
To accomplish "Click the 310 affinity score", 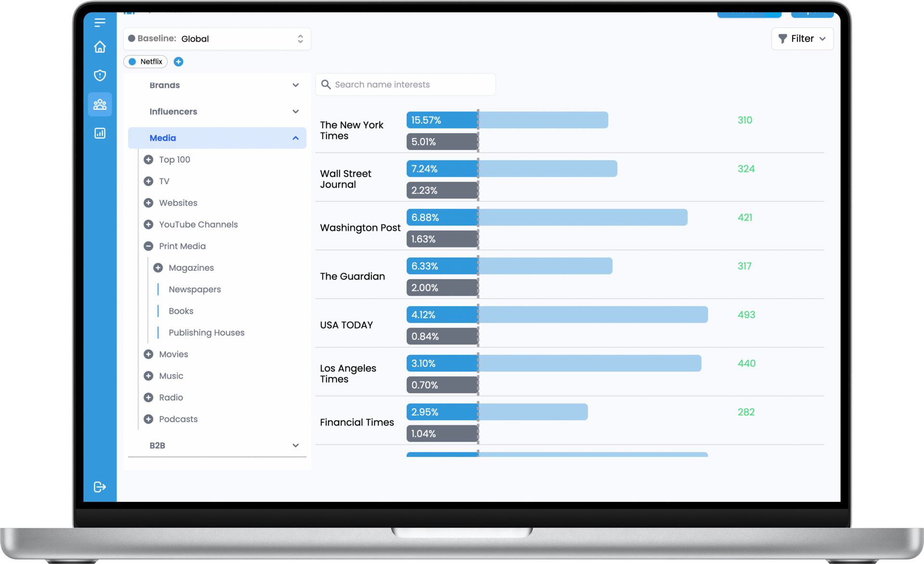I will pyautogui.click(x=744, y=120).
